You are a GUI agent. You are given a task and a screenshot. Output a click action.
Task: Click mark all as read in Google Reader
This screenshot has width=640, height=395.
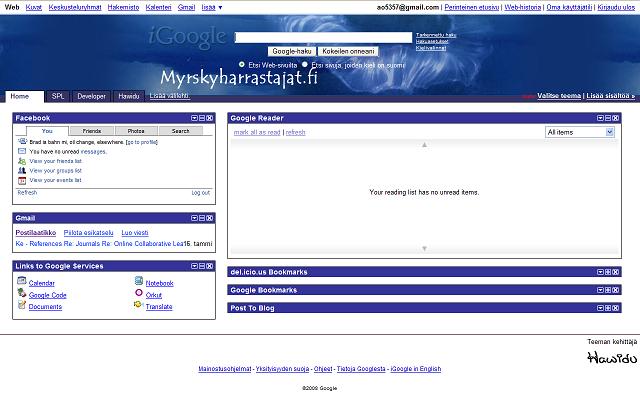(x=257, y=132)
